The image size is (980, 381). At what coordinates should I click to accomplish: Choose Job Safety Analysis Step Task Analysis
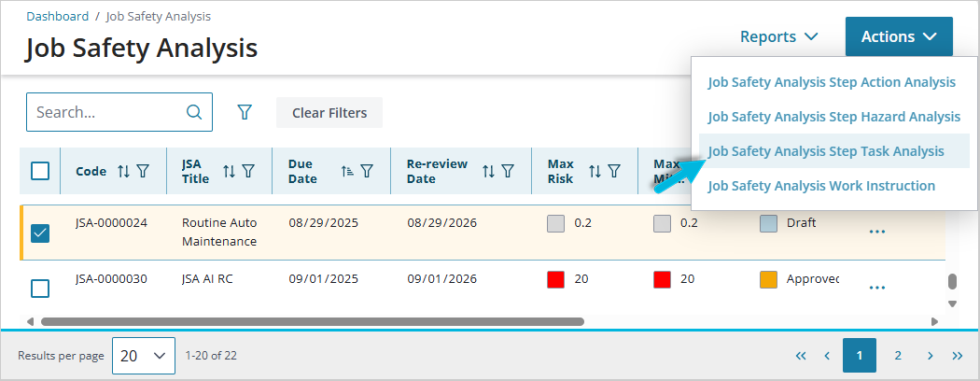826,151
